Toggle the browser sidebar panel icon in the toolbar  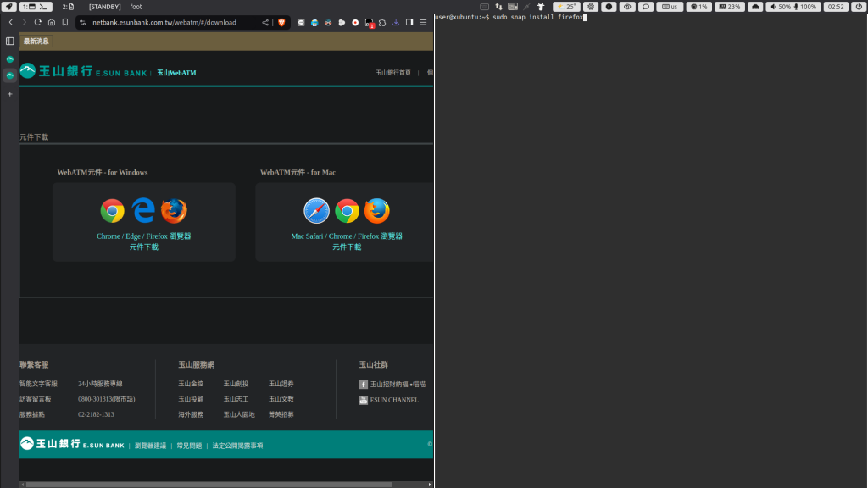(409, 23)
